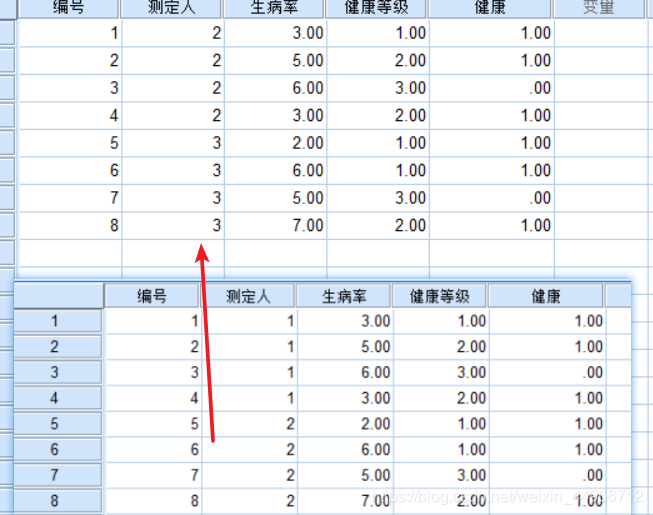The width and height of the screenshot is (653, 515).
Task: Select the 健康等级 column header in the upper table
Action: click(x=376, y=8)
